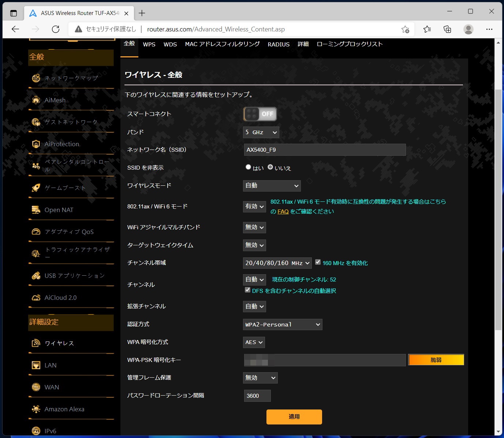Open browser favorites list
Screen dimensions: 504x438
427,29
